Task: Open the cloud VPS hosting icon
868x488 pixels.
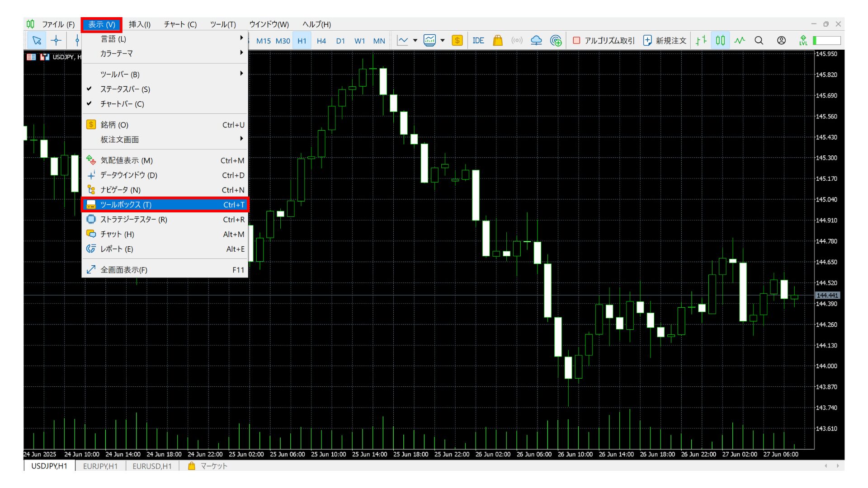Action: (536, 41)
